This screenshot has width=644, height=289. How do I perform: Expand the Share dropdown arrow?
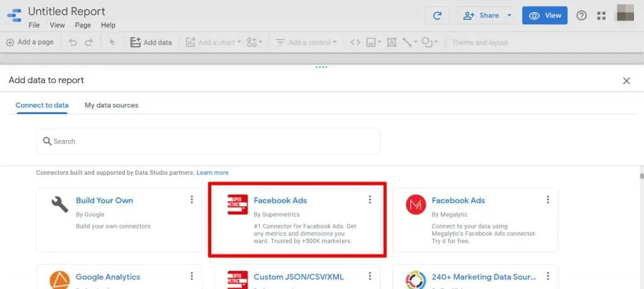(x=509, y=16)
